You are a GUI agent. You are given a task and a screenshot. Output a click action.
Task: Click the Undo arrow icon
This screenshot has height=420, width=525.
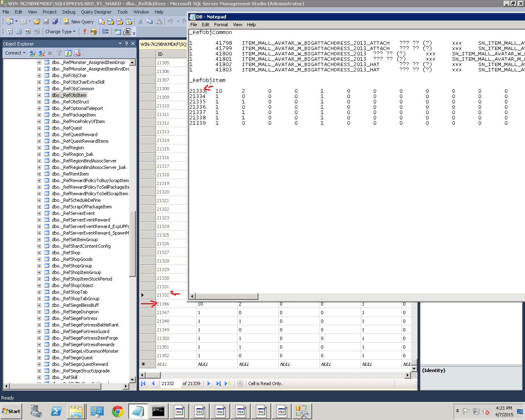(170, 22)
